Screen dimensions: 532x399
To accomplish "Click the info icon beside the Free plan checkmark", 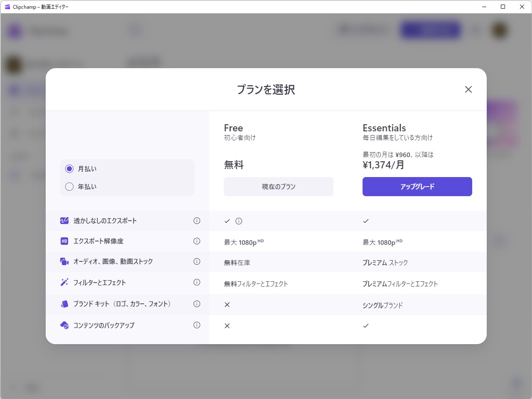I will pos(239,221).
